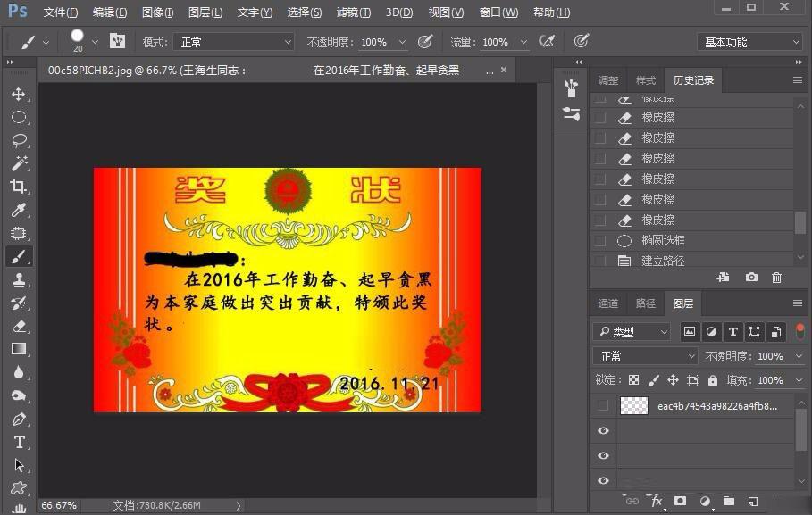Open the 滤镜 menu

coord(352,12)
